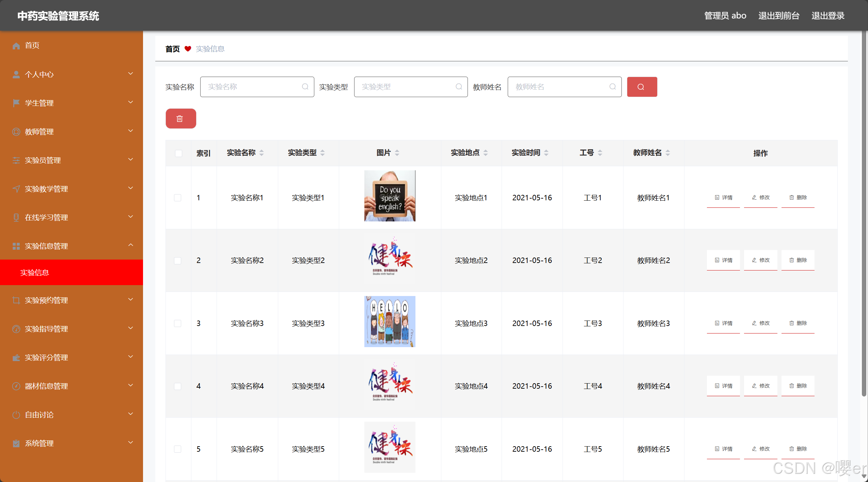Collapse the 实验信息管理 menu chevron
Viewport: 868px width, 482px height.
point(130,245)
